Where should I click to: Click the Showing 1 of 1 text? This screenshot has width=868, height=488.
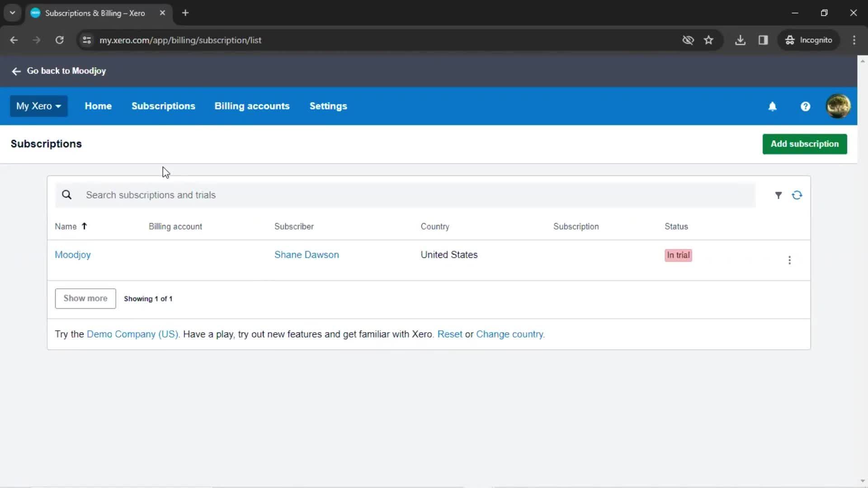click(148, 299)
